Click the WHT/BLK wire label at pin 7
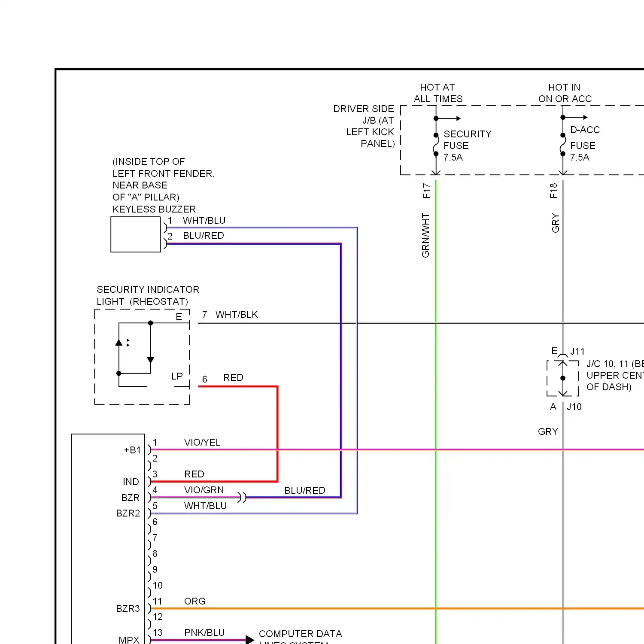 point(237,314)
